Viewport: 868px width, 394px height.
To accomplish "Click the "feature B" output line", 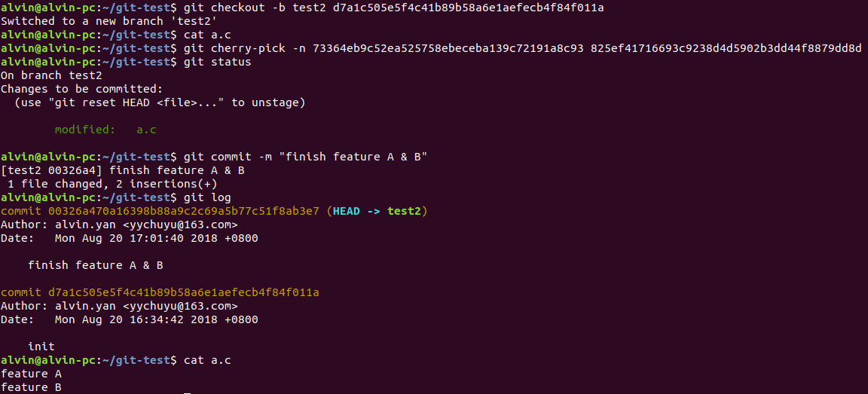I will coord(31,387).
